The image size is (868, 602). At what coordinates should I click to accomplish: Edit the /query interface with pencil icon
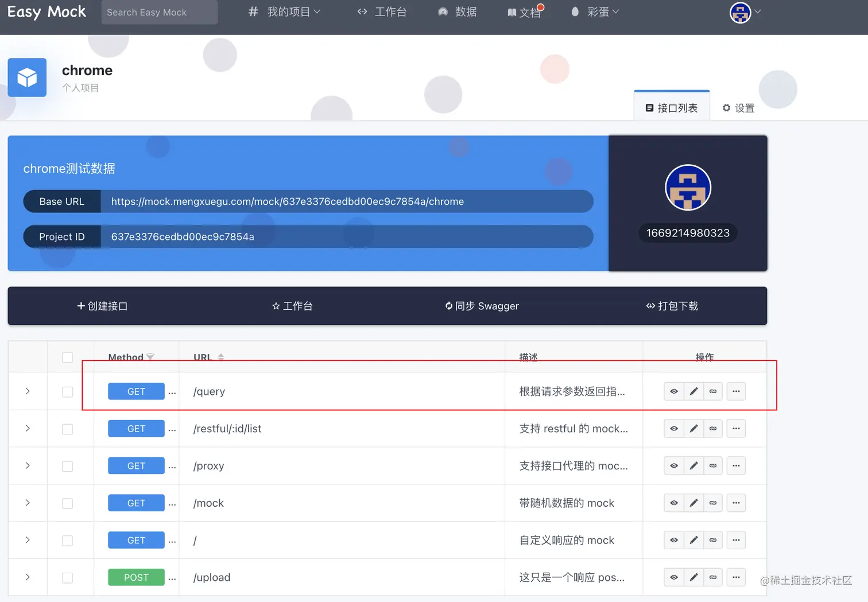click(693, 391)
